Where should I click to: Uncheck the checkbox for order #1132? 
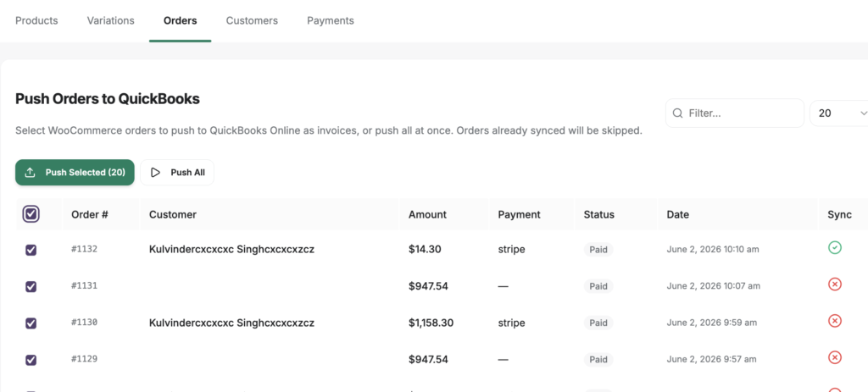click(31, 250)
